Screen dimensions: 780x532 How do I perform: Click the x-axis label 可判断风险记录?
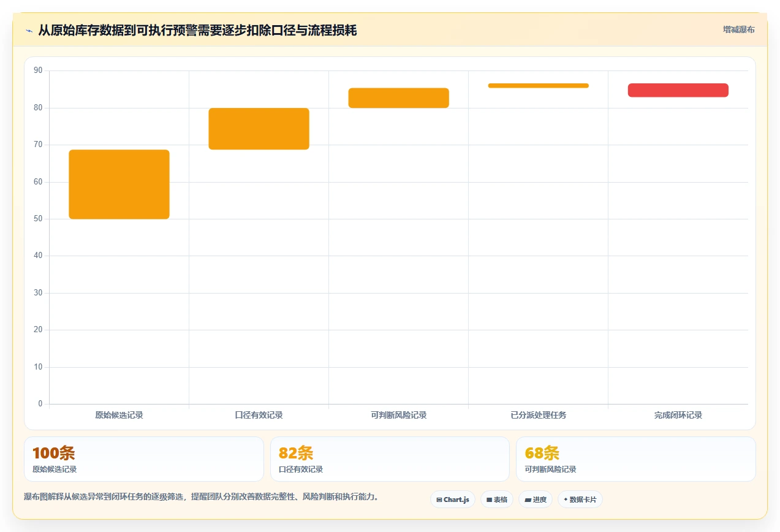point(399,415)
